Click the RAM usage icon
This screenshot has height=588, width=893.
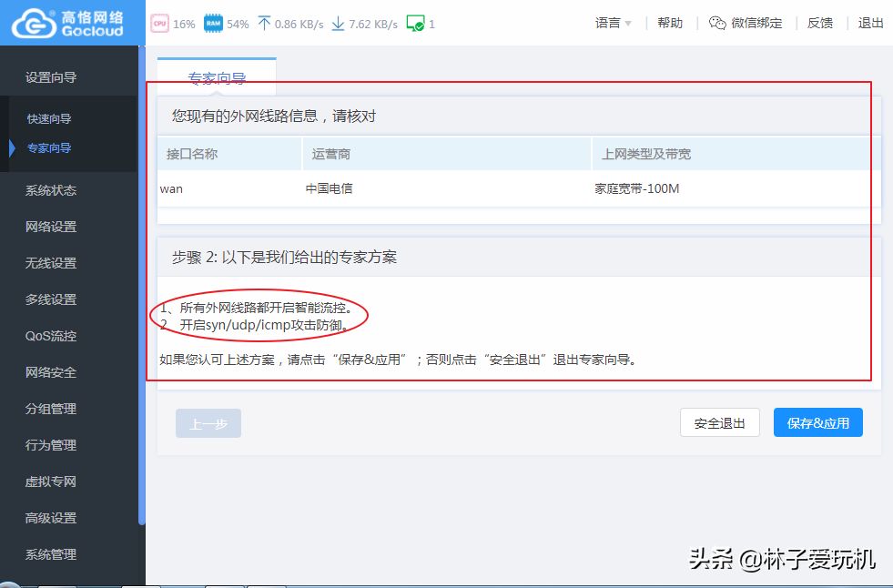(213, 24)
